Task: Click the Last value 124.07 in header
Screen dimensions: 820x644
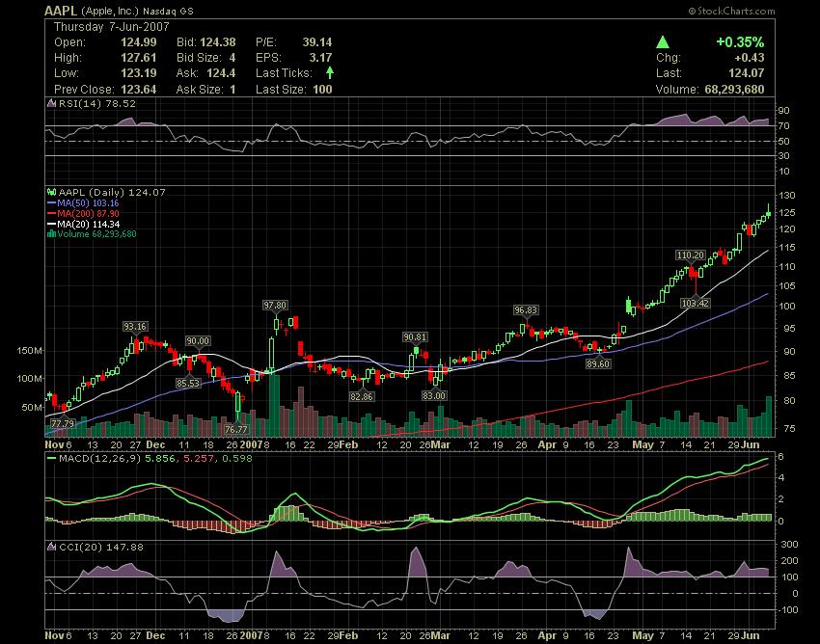Action: 747,73
